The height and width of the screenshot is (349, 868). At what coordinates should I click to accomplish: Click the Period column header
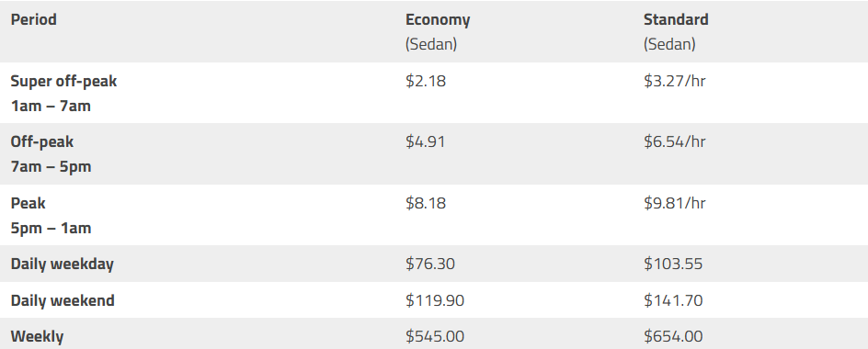pos(33,19)
